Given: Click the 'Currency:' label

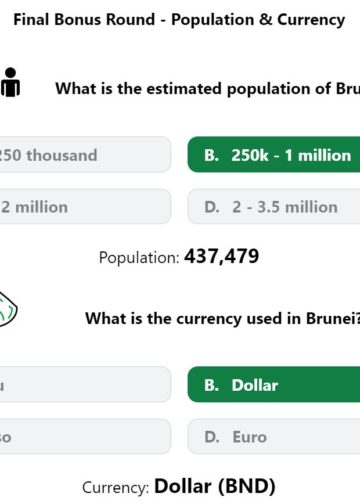Looking at the screenshot, I should [x=116, y=488].
